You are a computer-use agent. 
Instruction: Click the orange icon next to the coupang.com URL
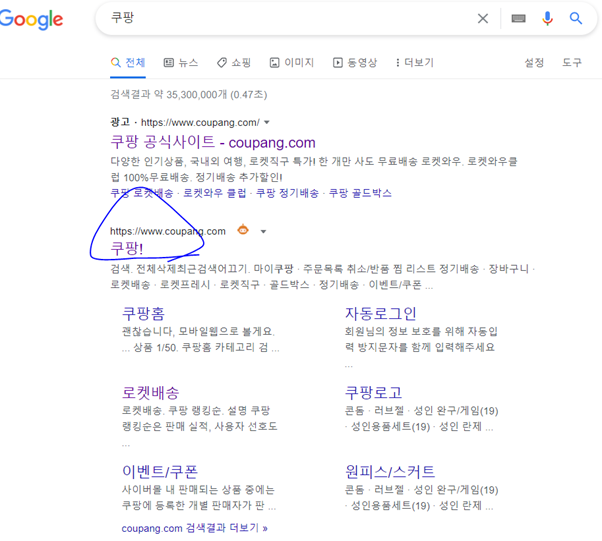[243, 230]
